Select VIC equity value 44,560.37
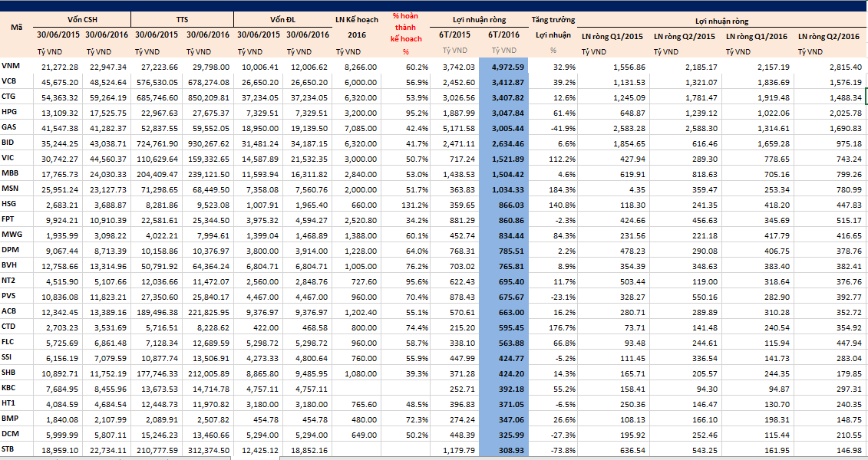Viewport: 868px width, 460px height. click(x=107, y=159)
